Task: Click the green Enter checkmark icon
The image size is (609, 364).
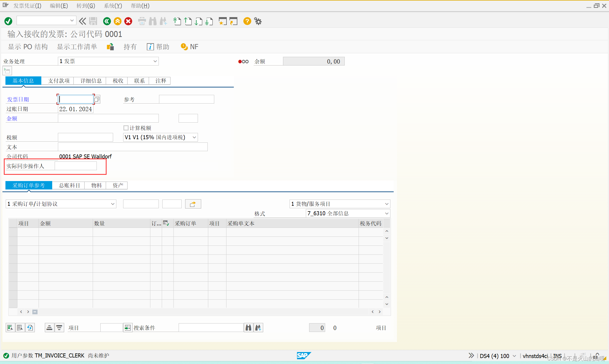Action: [8, 21]
